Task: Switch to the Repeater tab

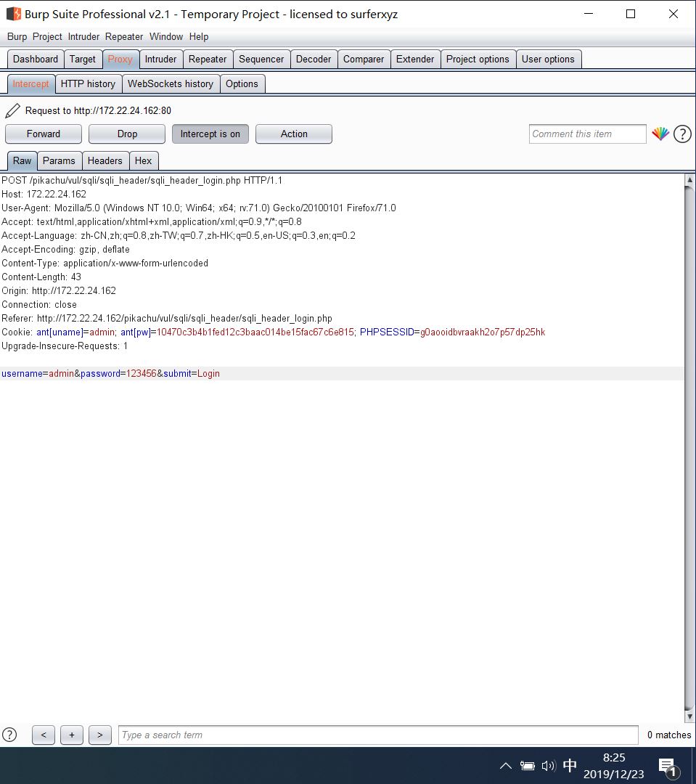Action: pos(208,59)
